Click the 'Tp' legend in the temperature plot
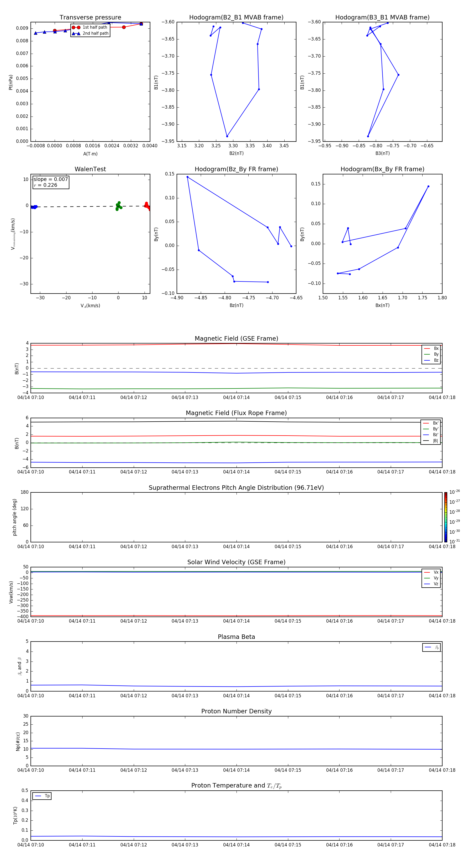The height and width of the screenshot is (868, 473). click(x=42, y=796)
